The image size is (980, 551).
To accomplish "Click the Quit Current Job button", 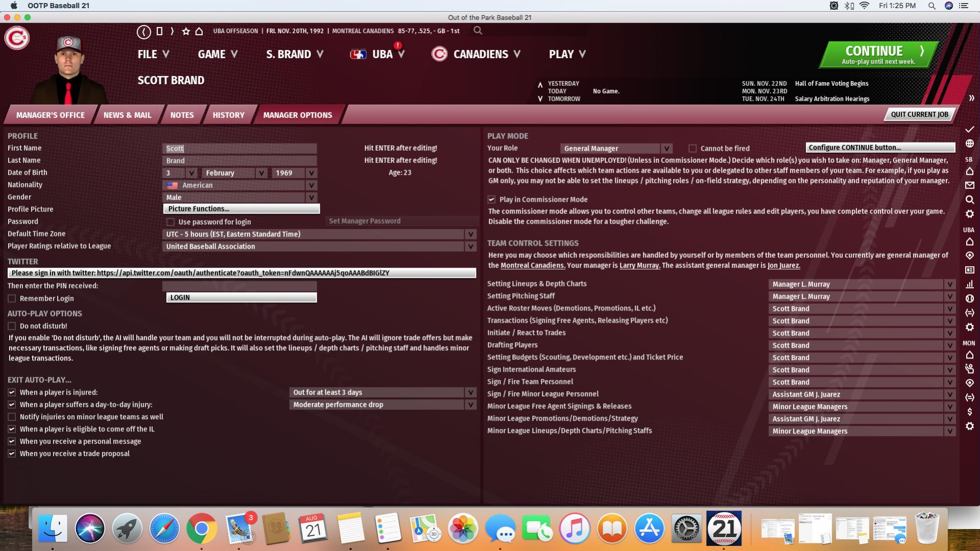I will click(919, 114).
